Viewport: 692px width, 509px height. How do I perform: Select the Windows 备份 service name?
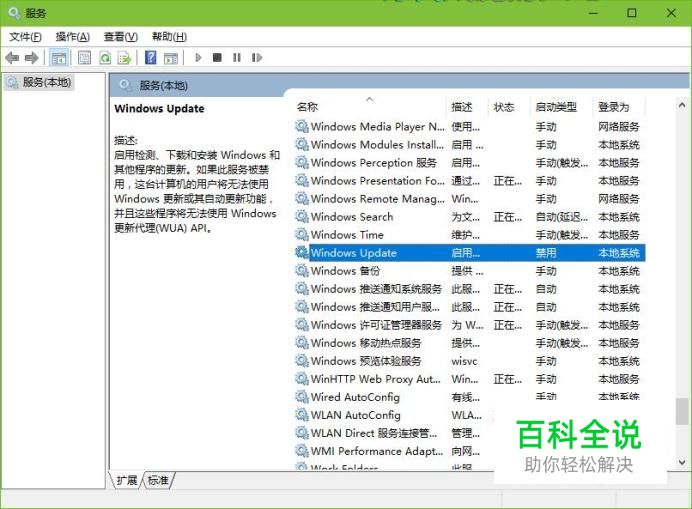345,271
